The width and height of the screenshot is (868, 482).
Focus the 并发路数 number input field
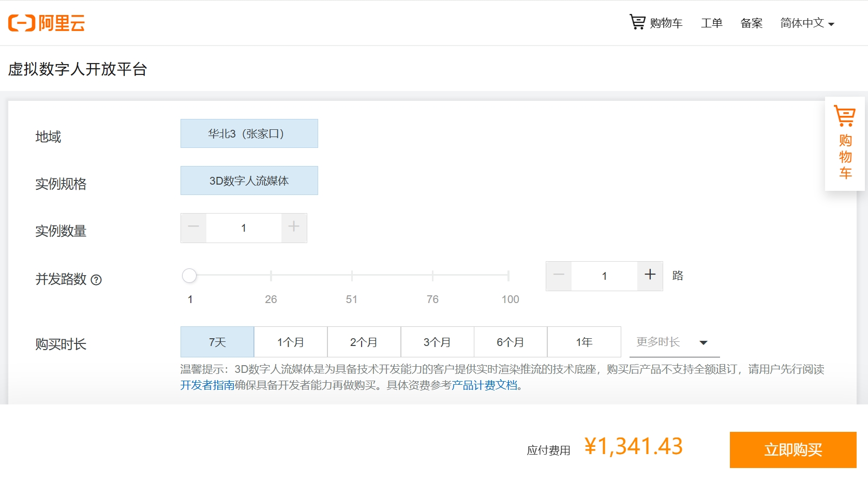(604, 276)
